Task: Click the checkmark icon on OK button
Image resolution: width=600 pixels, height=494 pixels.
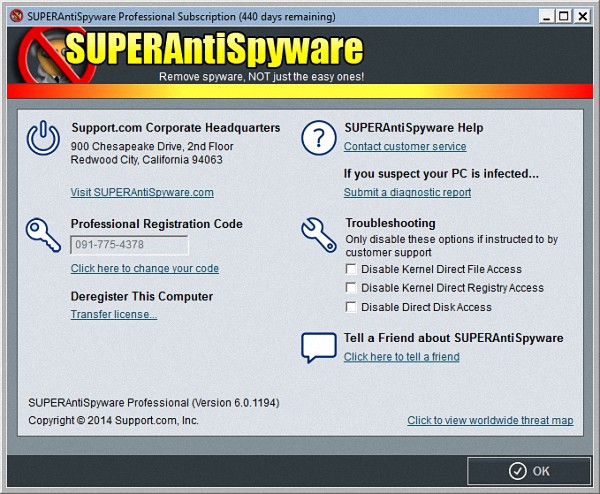Action: point(517,471)
